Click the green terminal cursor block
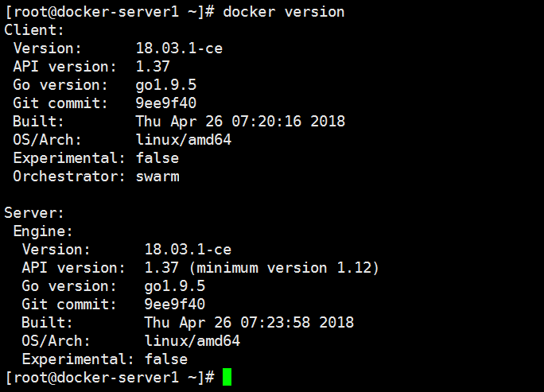 (x=227, y=377)
